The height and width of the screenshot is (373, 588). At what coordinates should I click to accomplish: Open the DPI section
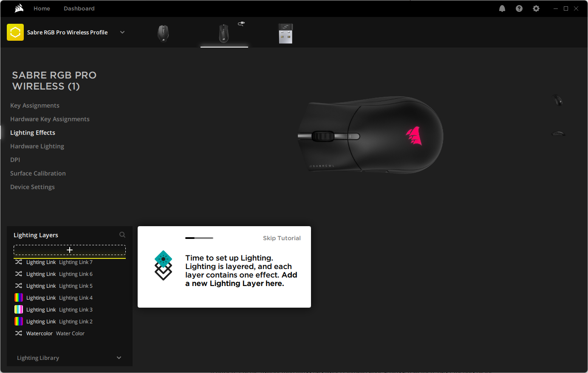(x=15, y=160)
